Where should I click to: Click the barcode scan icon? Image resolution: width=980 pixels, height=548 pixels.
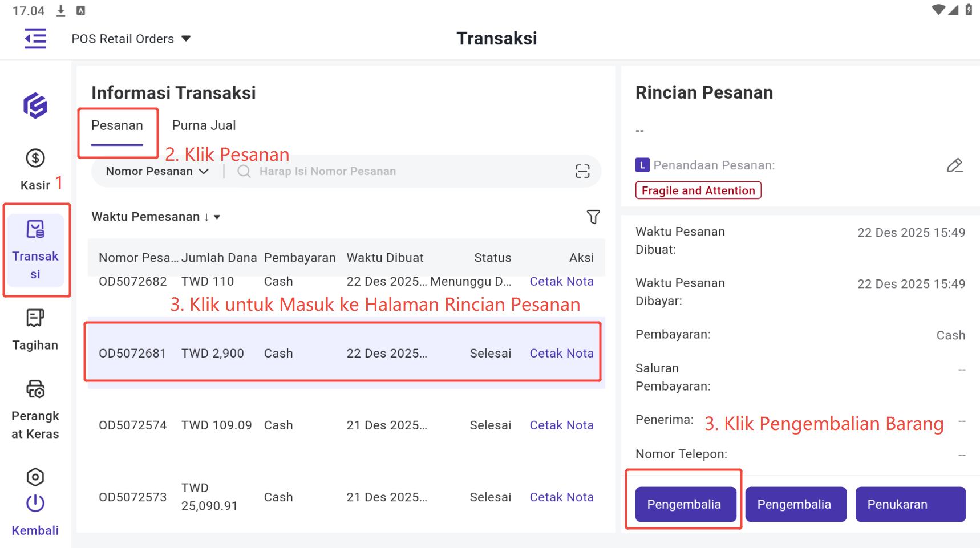click(x=582, y=171)
